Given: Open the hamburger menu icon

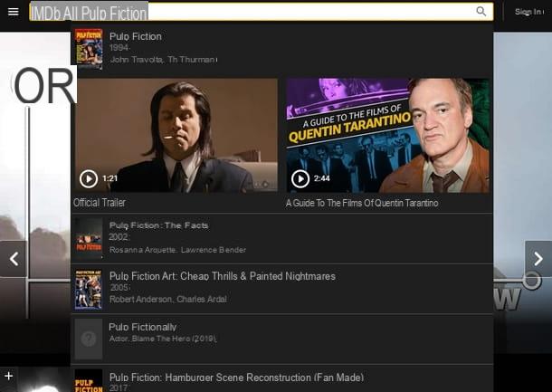Looking at the screenshot, I should point(14,12).
